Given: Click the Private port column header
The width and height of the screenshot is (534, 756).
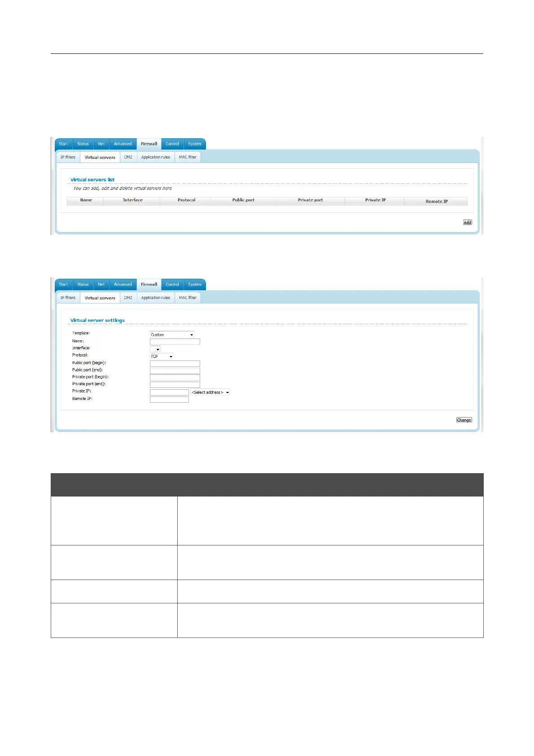Looking at the screenshot, I should pos(310,200).
